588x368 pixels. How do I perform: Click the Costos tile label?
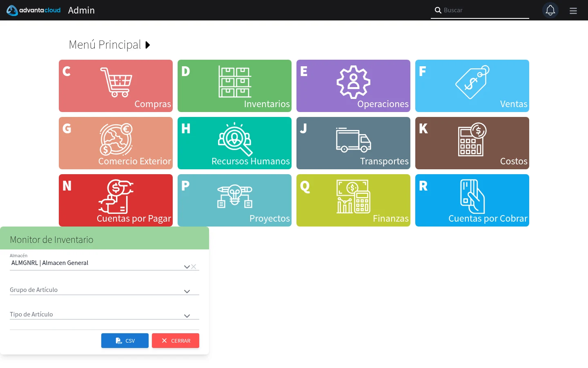tap(514, 162)
